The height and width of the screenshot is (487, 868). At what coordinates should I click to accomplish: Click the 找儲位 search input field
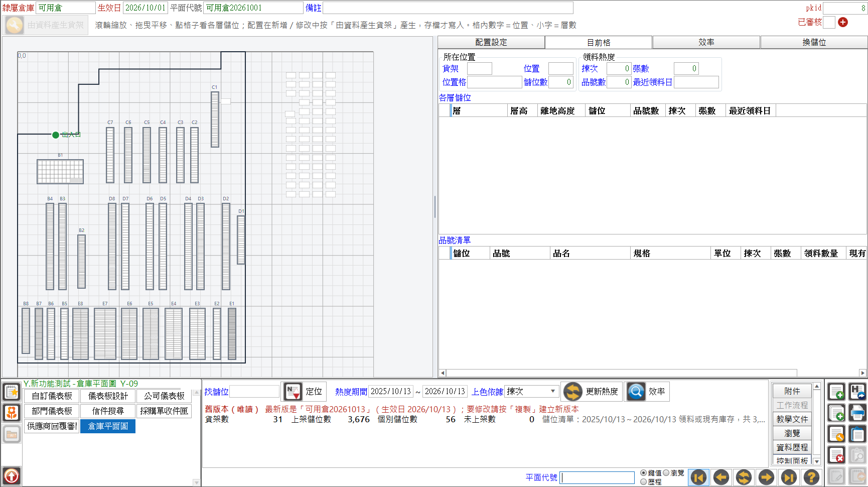(254, 392)
